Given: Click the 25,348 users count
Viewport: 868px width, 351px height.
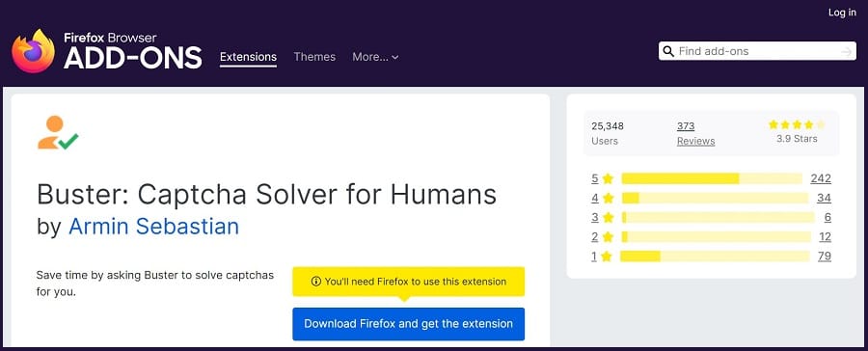Looking at the screenshot, I should [x=608, y=125].
